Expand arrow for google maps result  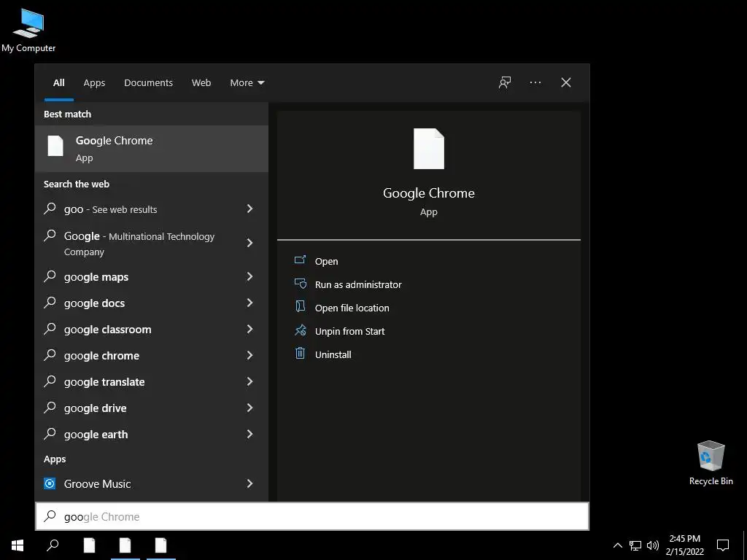(249, 276)
